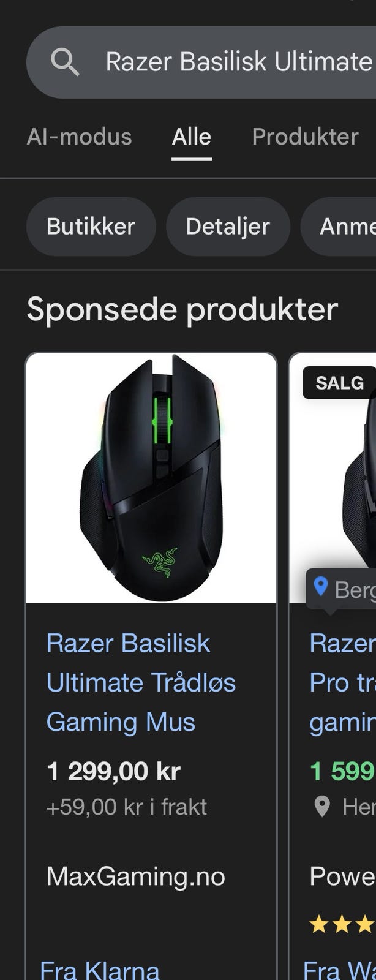Click the green 1 599 sale price
The height and width of the screenshot is (980, 376).
342,772
